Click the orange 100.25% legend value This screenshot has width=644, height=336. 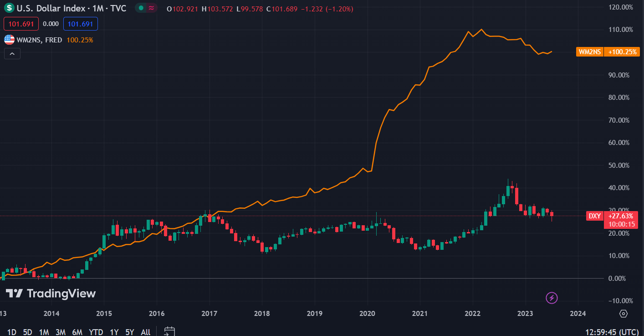[80, 40]
